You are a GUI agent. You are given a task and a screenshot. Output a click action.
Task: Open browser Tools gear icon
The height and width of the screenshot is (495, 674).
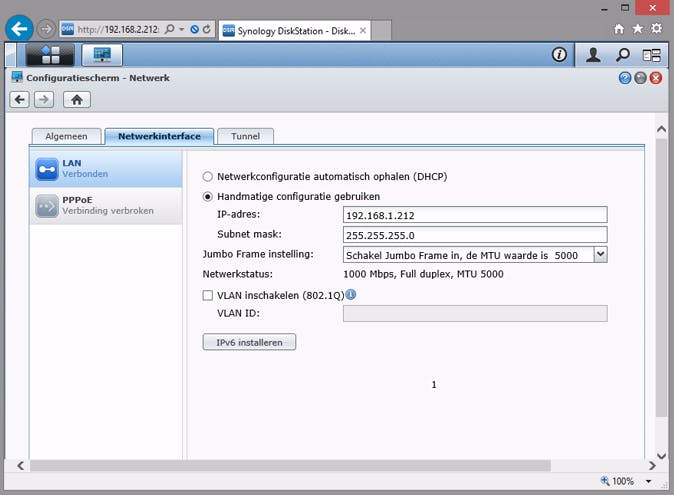click(x=656, y=29)
